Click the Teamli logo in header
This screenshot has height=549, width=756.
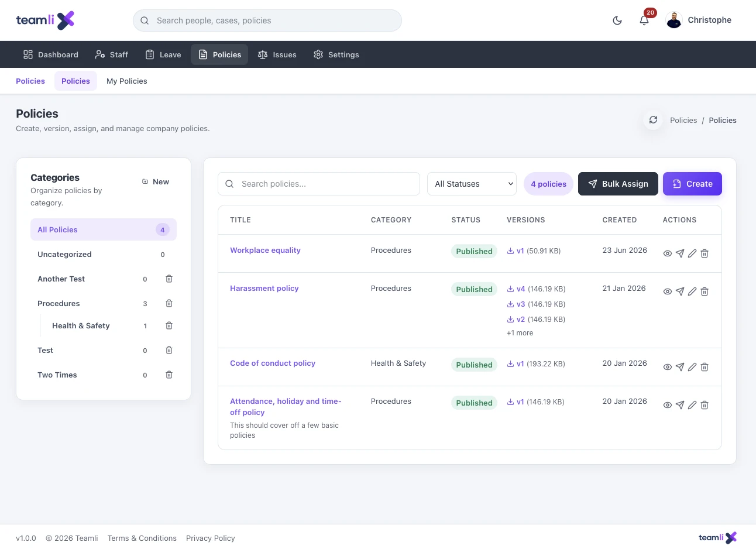tap(45, 20)
